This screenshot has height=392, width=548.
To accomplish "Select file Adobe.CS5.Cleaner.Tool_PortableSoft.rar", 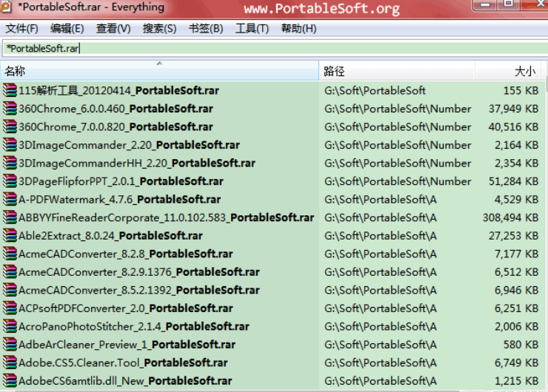I will tap(123, 362).
